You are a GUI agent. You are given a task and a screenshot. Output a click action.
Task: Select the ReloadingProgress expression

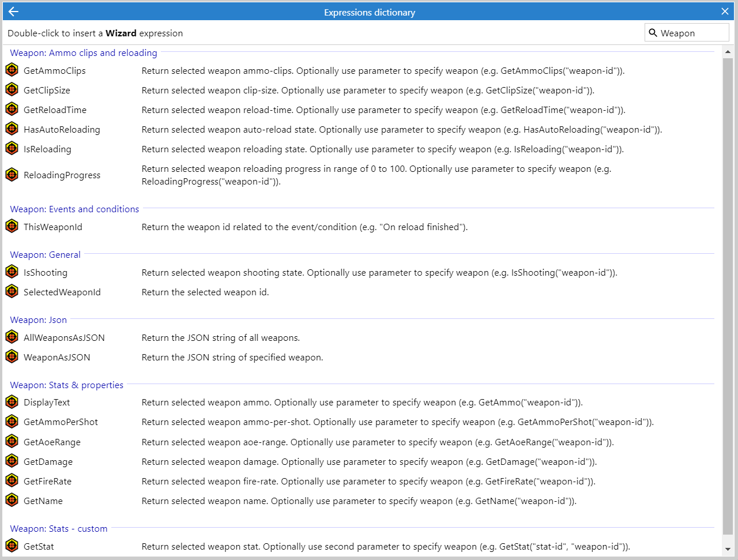coord(62,175)
